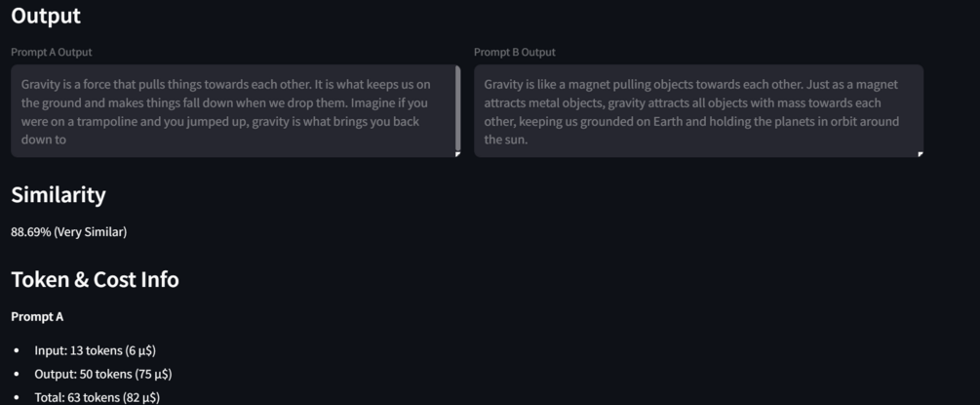980x405 pixels.
Task: Click the Output: 50 tokens (75 µ$) line
Action: (103, 374)
